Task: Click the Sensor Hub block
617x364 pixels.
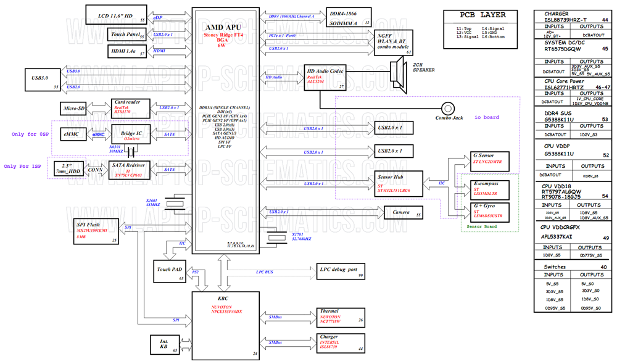Action: [398, 184]
